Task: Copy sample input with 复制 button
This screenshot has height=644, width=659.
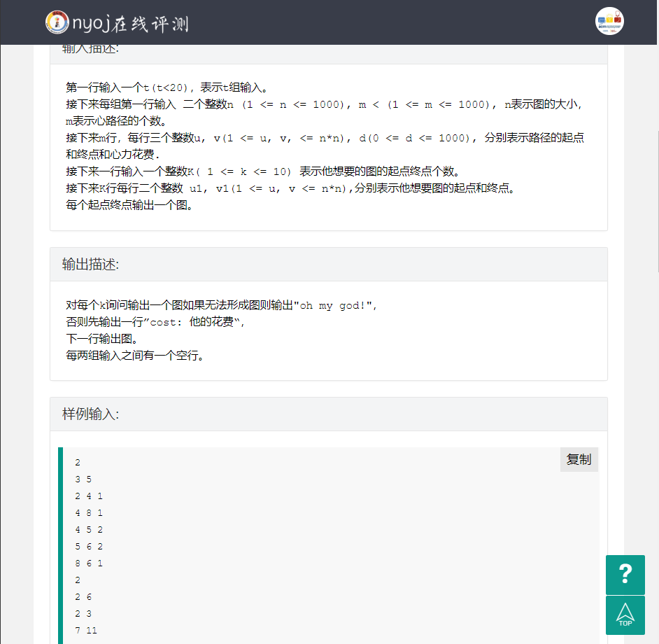Action: (x=579, y=459)
